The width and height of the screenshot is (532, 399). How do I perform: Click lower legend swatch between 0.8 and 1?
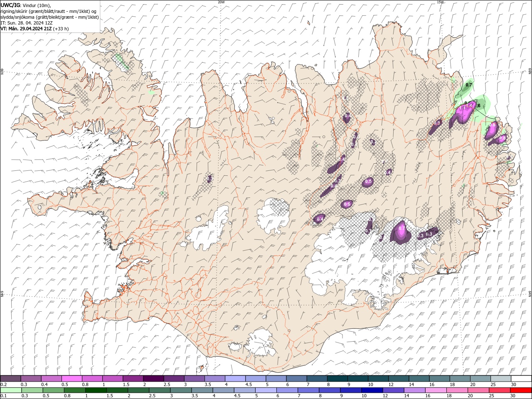click(x=74, y=390)
